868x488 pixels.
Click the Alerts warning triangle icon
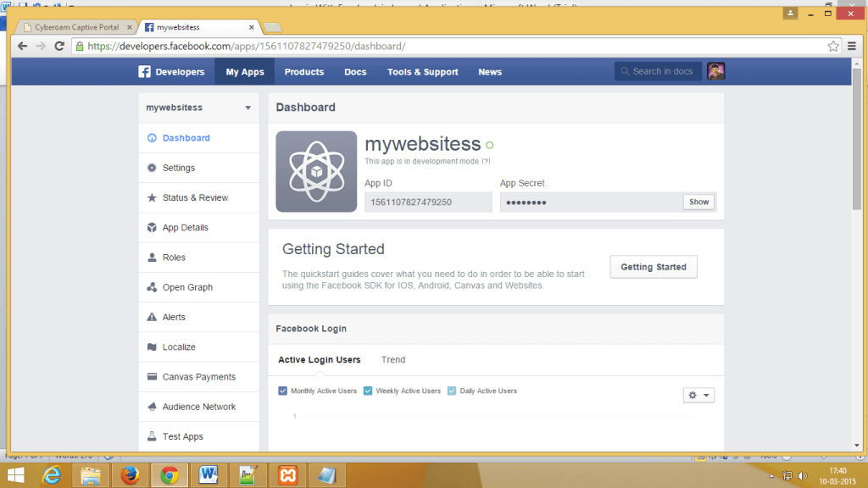[x=152, y=317]
